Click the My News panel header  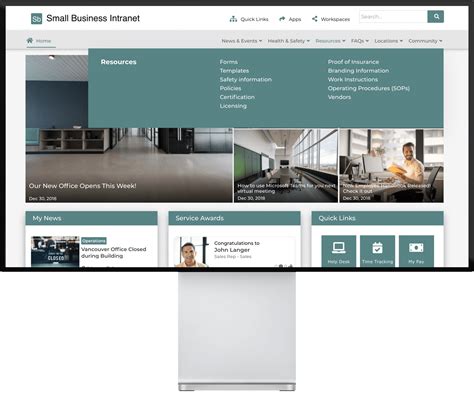(91, 218)
